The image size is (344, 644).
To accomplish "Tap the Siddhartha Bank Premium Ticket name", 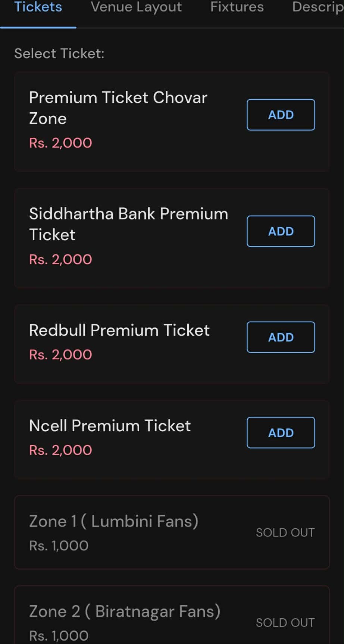I will (128, 224).
